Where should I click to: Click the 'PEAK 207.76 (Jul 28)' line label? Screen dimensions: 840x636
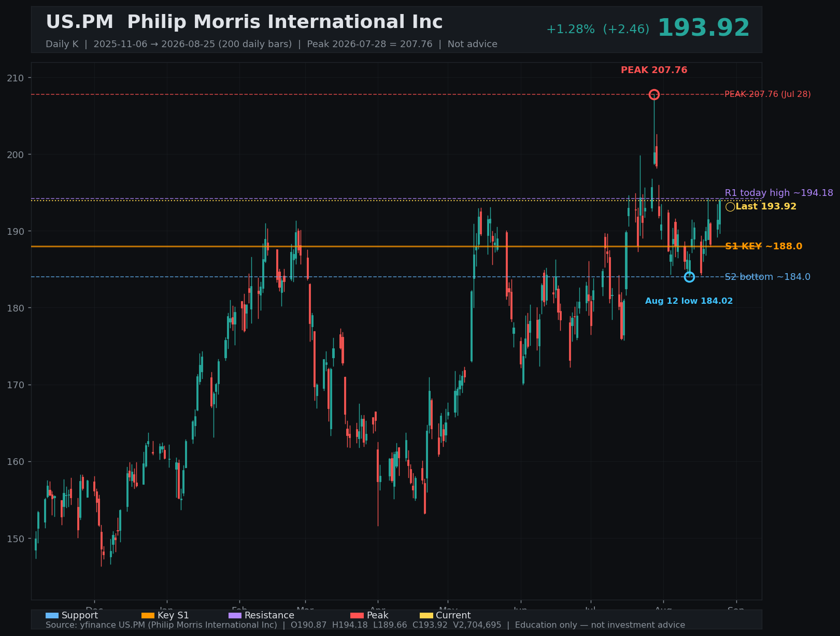point(767,94)
